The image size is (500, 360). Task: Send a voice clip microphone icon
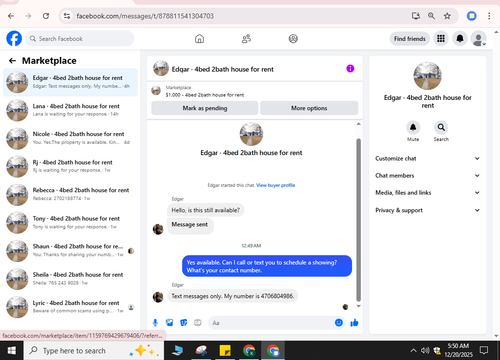[155, 322]
